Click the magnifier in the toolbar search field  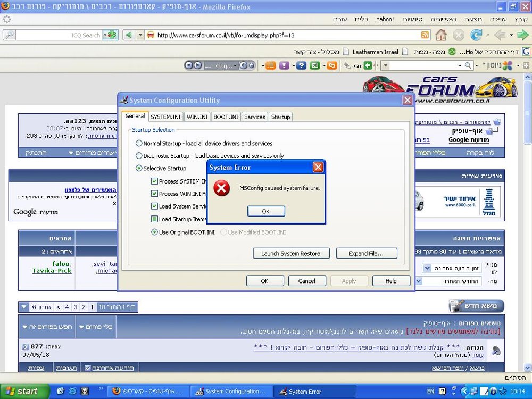(468, 65)
